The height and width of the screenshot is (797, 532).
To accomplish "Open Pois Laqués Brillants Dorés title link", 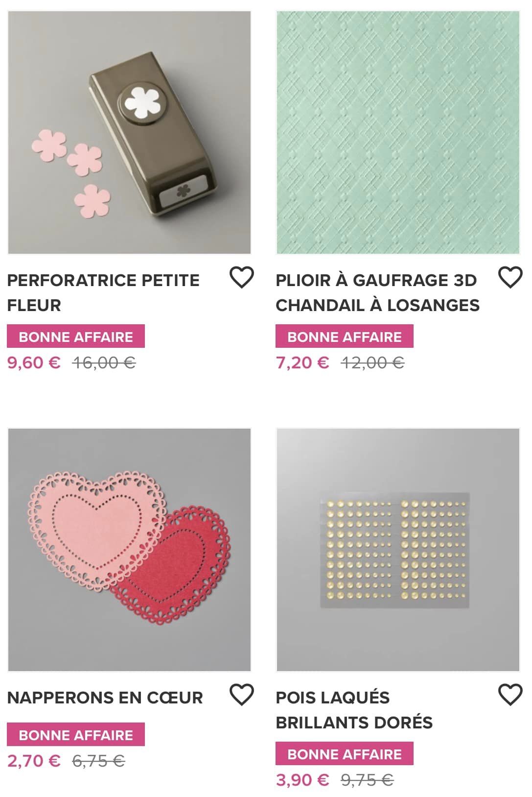I will coord(354,710).
